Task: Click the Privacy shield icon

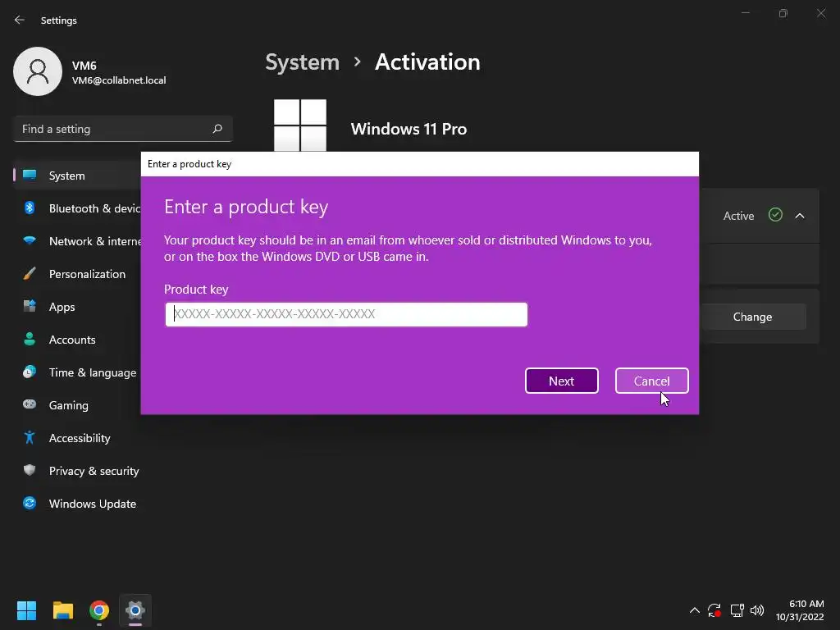Action: tap(30, 470)
